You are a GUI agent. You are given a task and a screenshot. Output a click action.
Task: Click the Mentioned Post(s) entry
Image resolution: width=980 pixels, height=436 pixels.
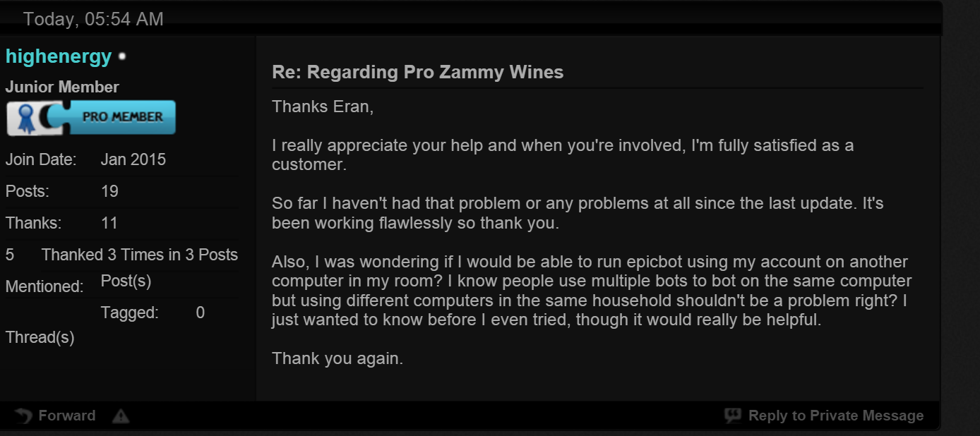coord(126,281)
